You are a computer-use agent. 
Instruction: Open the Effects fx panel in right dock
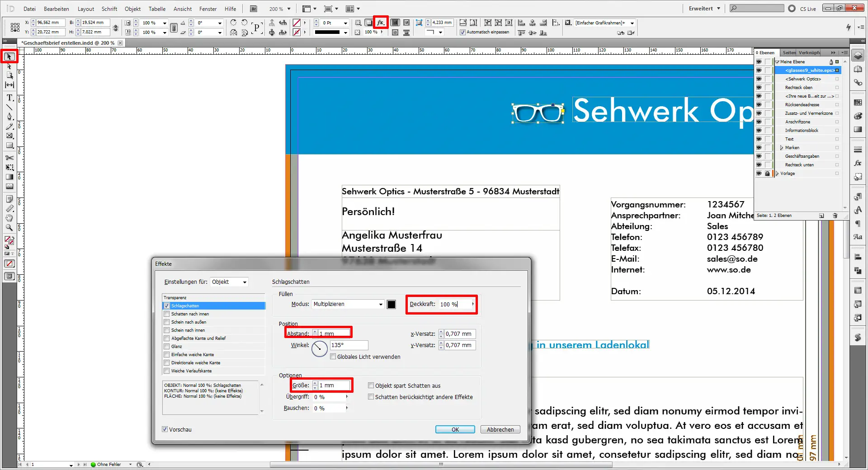858,163
